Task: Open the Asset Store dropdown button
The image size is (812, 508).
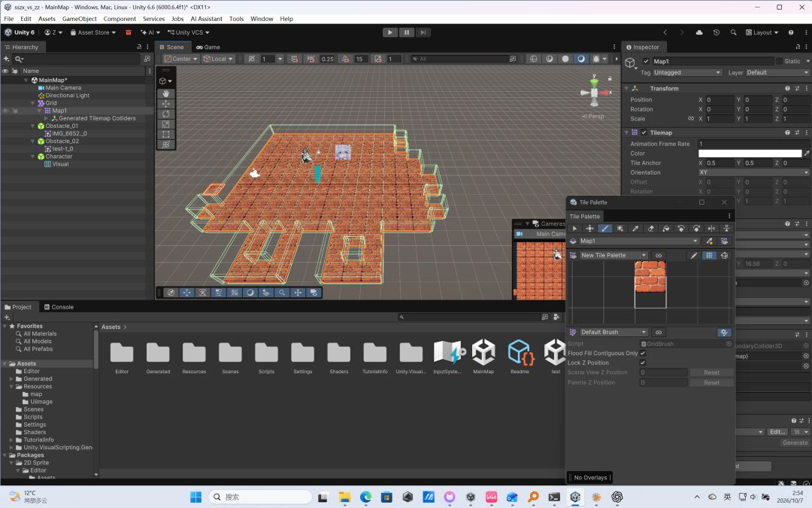Action: [x=93, y=32]
